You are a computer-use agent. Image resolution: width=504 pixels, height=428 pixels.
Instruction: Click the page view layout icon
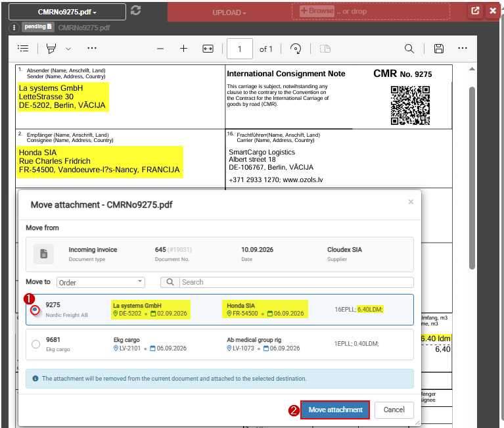(325, 49)
